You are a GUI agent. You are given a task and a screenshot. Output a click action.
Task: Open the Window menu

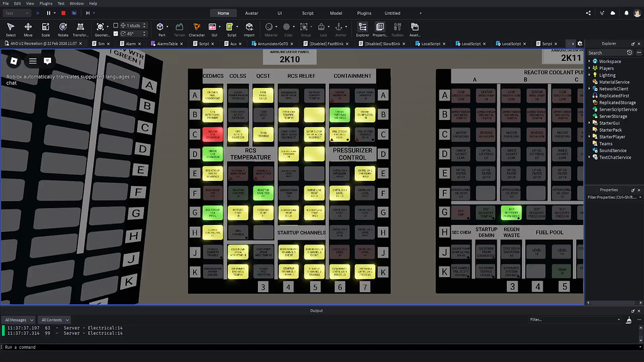click(x=76, y=3)
